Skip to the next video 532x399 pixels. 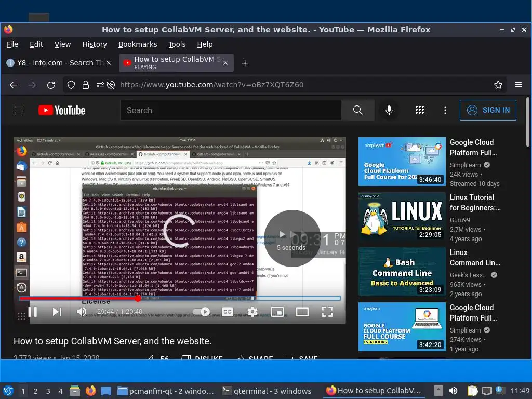coord(57,312)
